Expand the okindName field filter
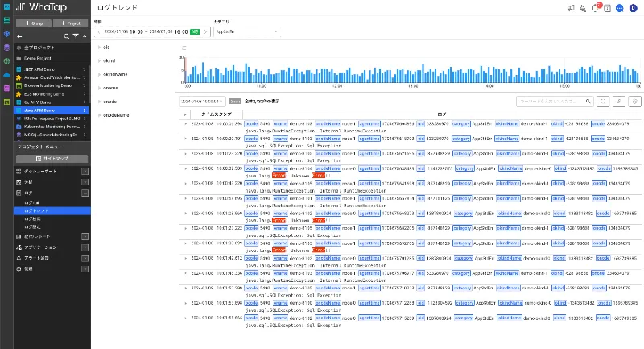 tap(99, 74)
